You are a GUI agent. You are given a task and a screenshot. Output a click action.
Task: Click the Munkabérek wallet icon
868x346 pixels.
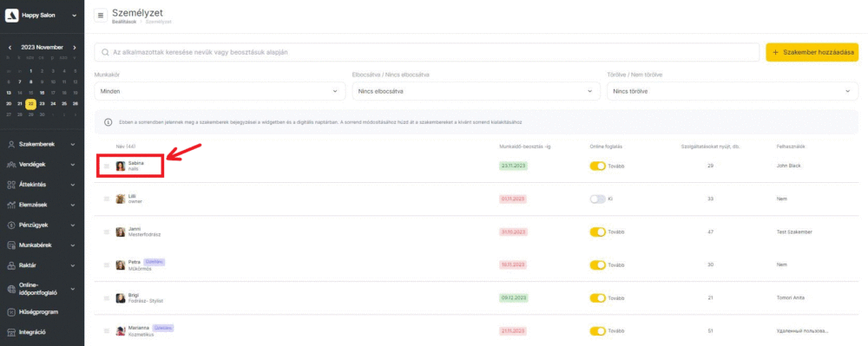[x=11, y=245]
